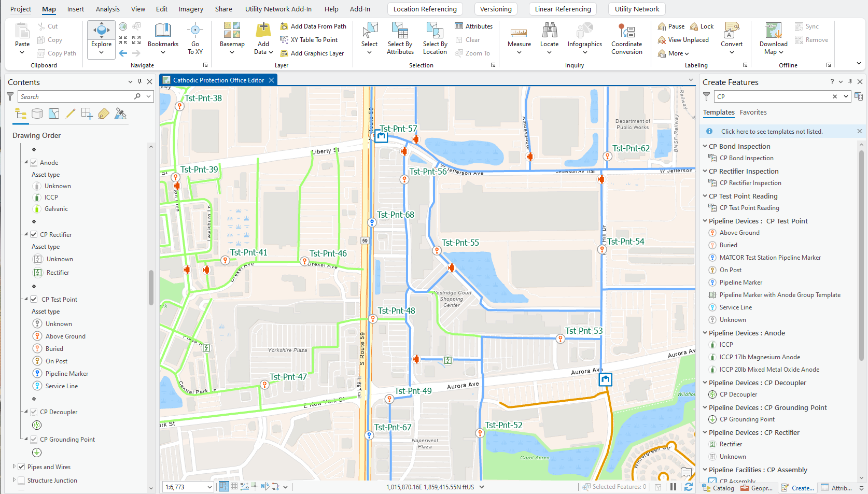Click the Paste icon
Screen dimensions: 868x494
tap(22, 31)
